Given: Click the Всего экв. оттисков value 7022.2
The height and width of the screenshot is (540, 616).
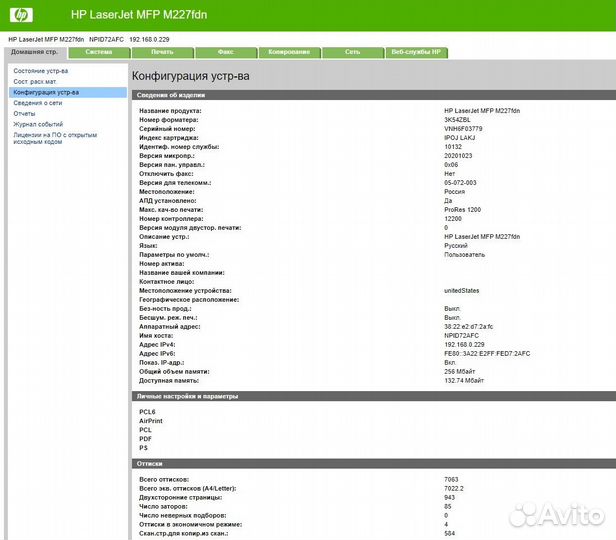Looking at the screenshot, I should pos(454,489).
